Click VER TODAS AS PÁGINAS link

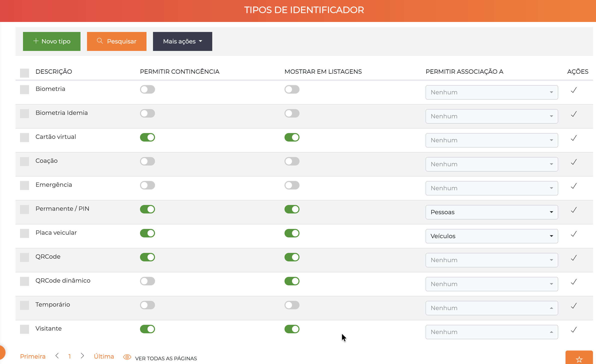(166, 358)
